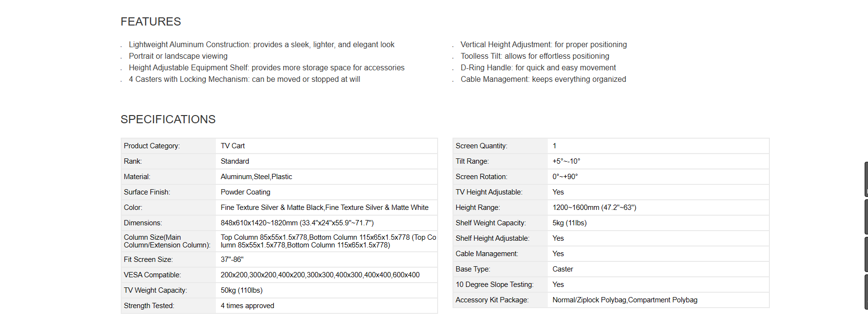
Task: Click the Dimensions label cell
Action: (168, 223)
